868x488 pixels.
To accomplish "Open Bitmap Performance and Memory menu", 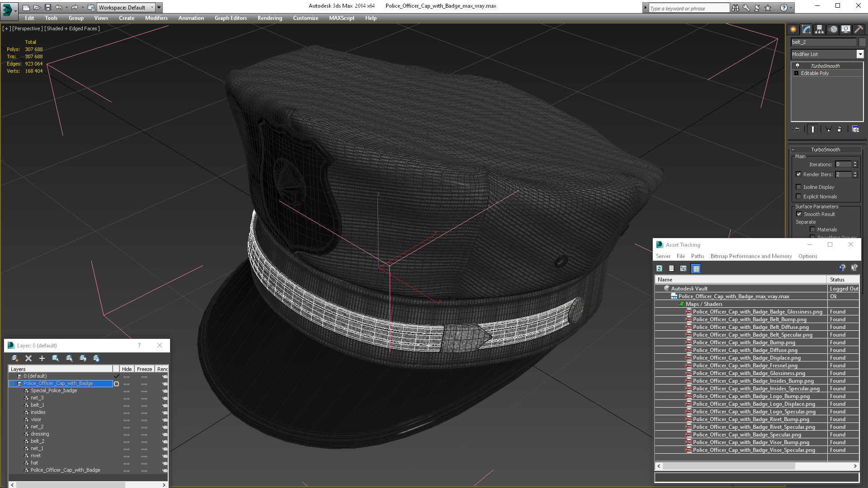I will pos(751,256).
